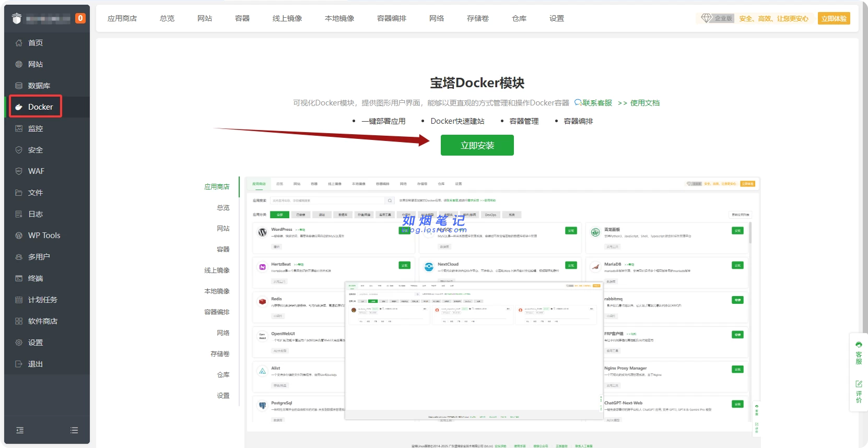Click the orange 立即体验 button

click(x=834, y=18)
